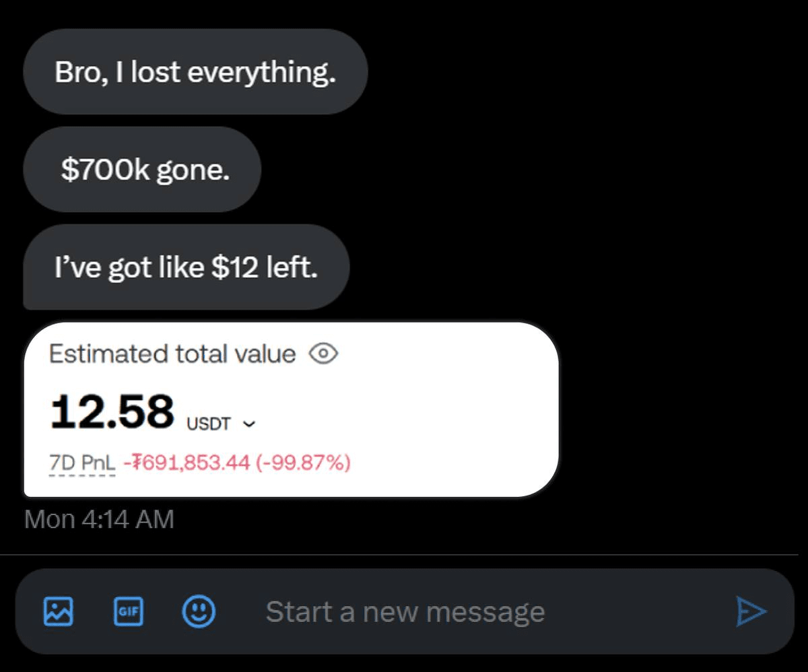Viewport: 808px width, 672px height.
Task: Click the add photo media icon
Action: coord(58,611)
